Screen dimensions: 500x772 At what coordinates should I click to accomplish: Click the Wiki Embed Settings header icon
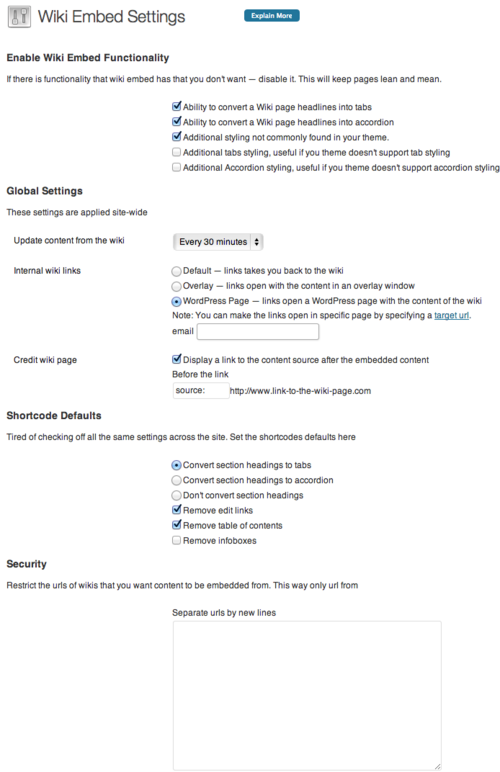point(19,17)
